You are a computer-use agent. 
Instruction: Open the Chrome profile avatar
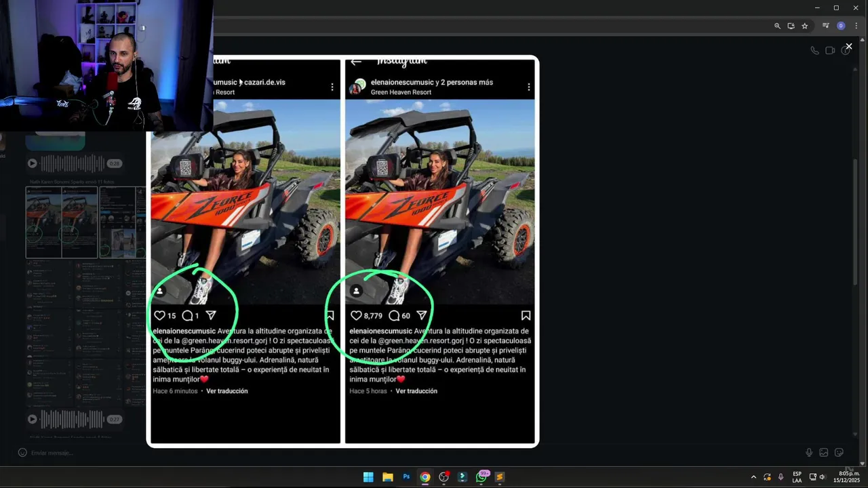tap(841, 26)
